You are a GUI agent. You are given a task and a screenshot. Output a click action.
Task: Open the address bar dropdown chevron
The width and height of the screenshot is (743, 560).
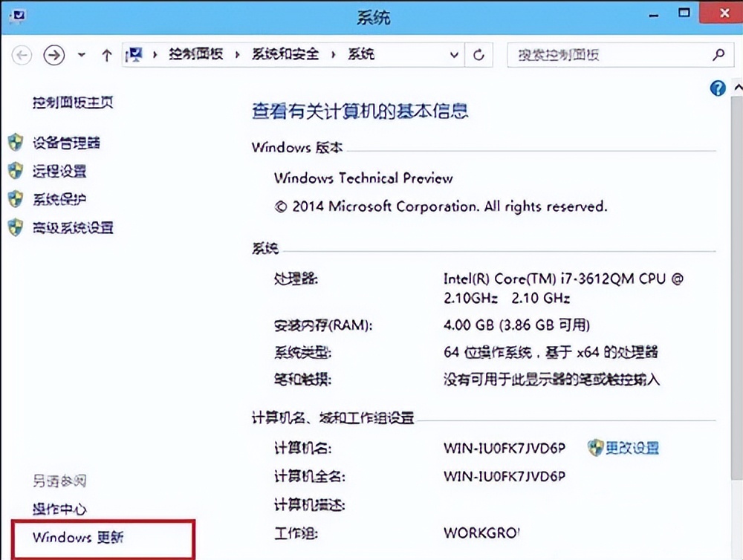(x=454, y=54)
